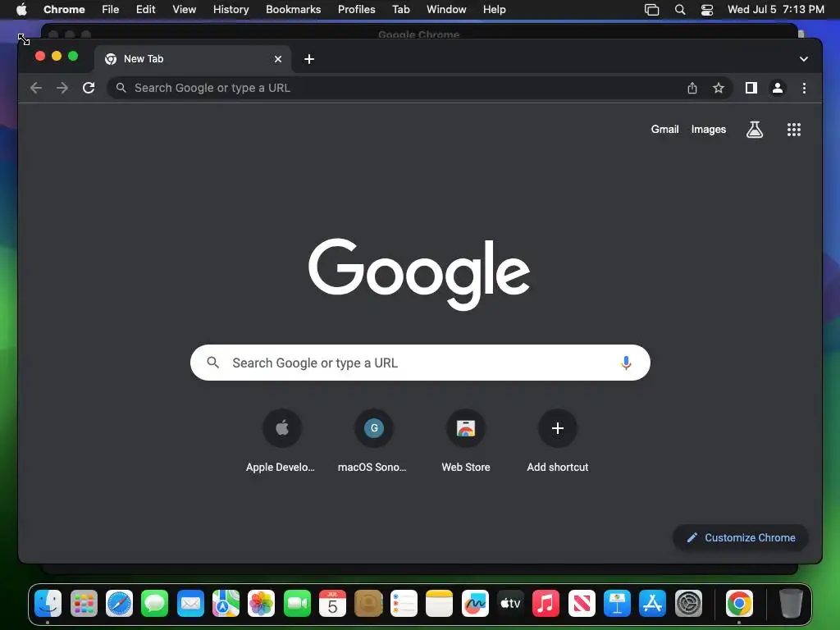Open Launchpad from the Dock
Screen dimensions: 840x630
click(84, 604)
